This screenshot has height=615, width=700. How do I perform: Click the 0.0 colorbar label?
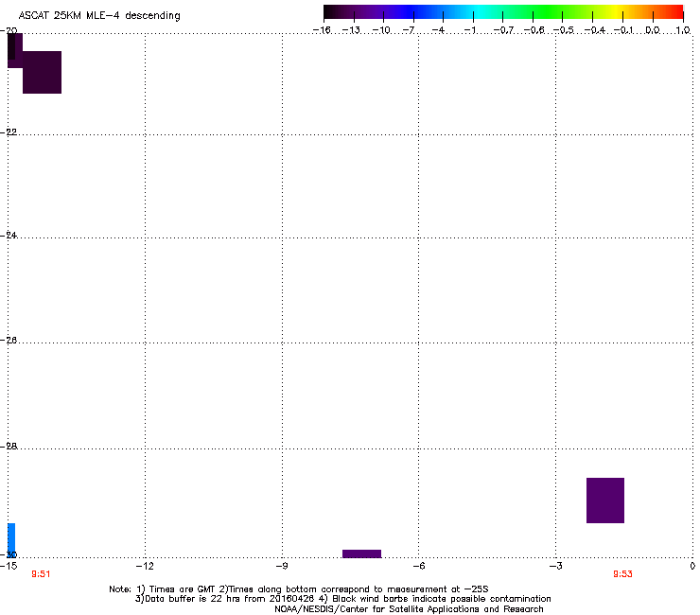click(x=653, y=30)
